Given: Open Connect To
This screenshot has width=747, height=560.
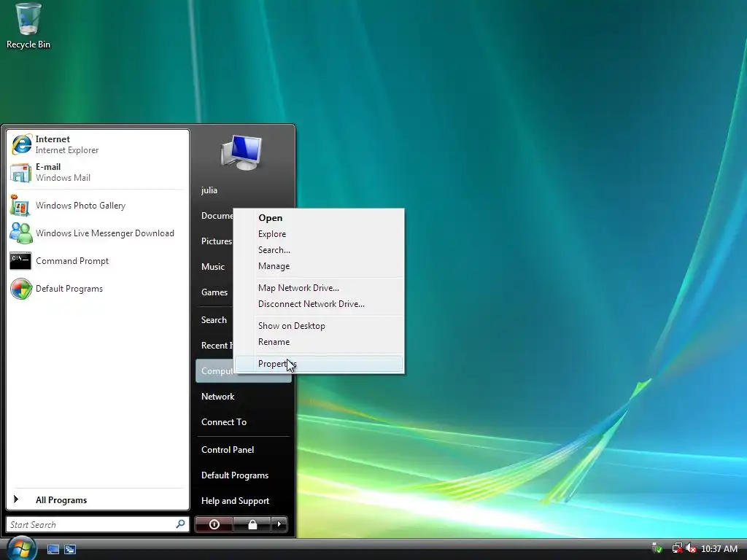Looking at the screenshot, I should coord(243,422).
